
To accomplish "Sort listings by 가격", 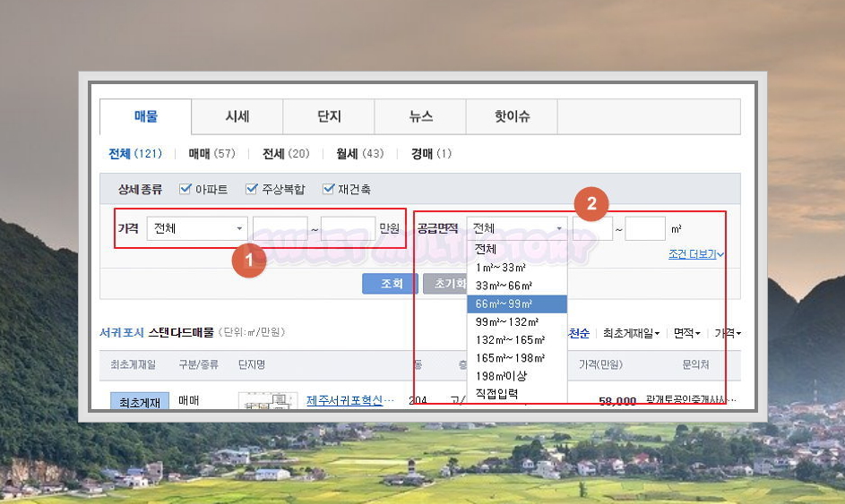I will 728,334.
